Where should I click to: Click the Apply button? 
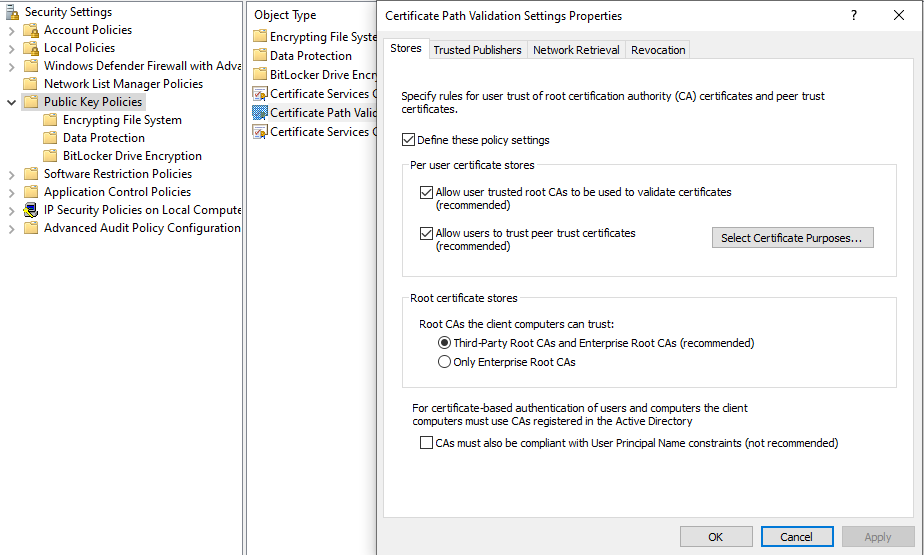point(877,537)
